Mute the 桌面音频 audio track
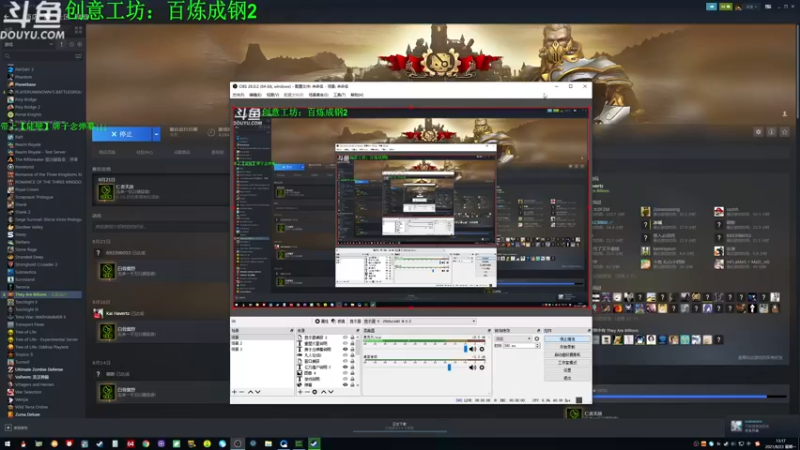 tap(472, 367)
